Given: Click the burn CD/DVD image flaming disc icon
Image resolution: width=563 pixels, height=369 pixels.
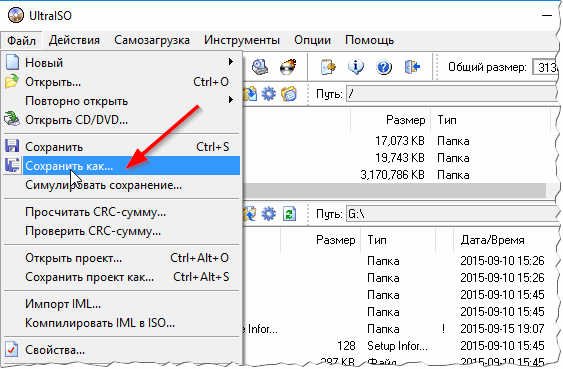Looking at the screenshot, I should tap(288, 67).
